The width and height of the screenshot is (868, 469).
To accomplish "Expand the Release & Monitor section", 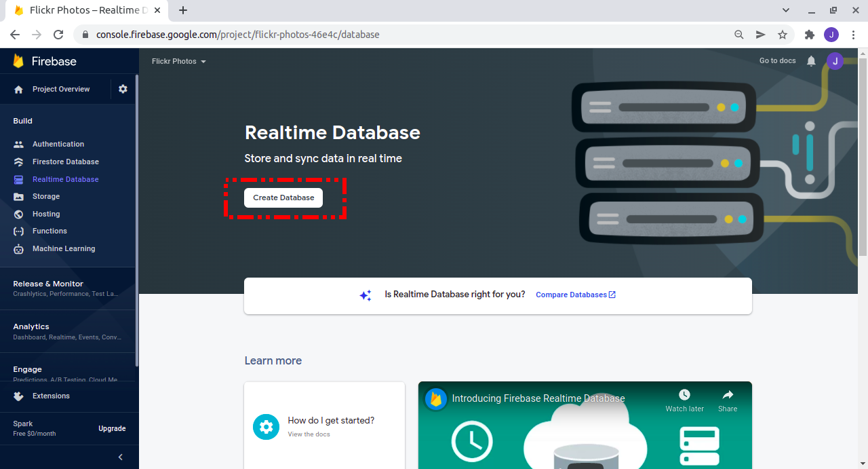I will click(x=68, y=288).
